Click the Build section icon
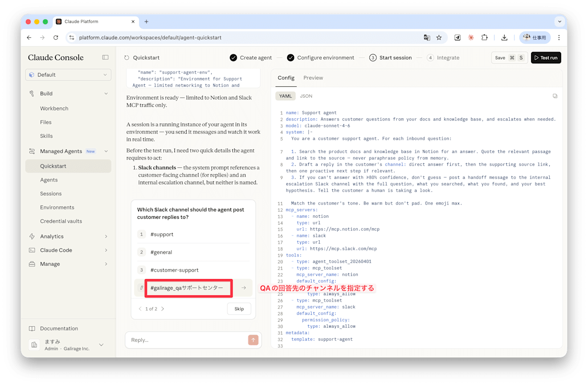This screenshot has height=385, width=588. (32, 93)
